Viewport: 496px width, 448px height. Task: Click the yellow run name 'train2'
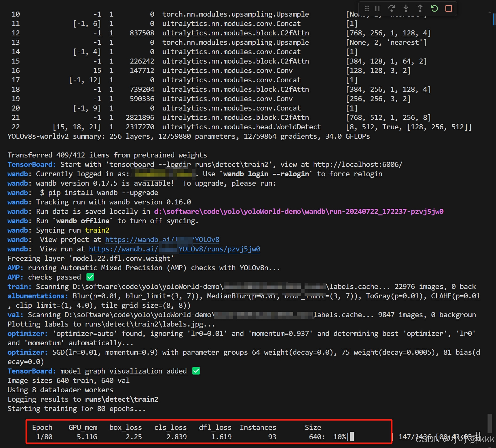[97, 230]
